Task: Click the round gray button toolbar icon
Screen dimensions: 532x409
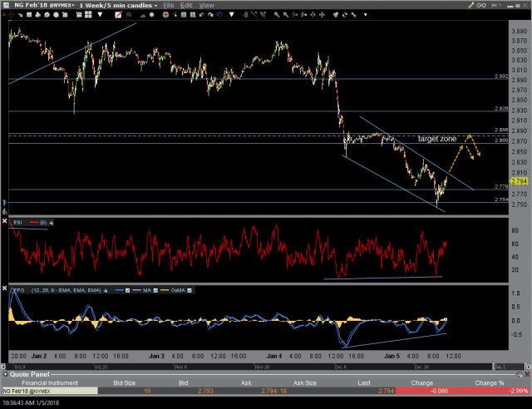Action: (56, 15)
